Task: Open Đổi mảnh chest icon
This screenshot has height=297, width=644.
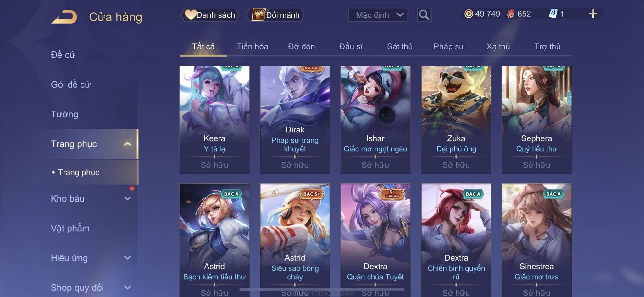Action: click(258, 15)
